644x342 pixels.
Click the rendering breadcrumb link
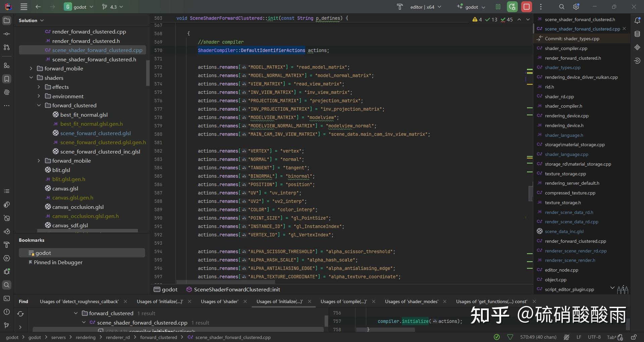pyautogui.click(x=86, y=337)
